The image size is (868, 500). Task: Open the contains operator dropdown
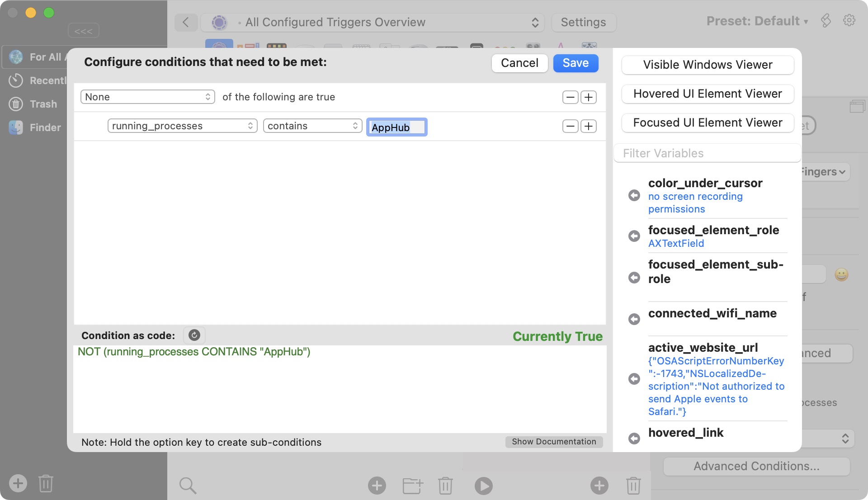tap(312, 126)
